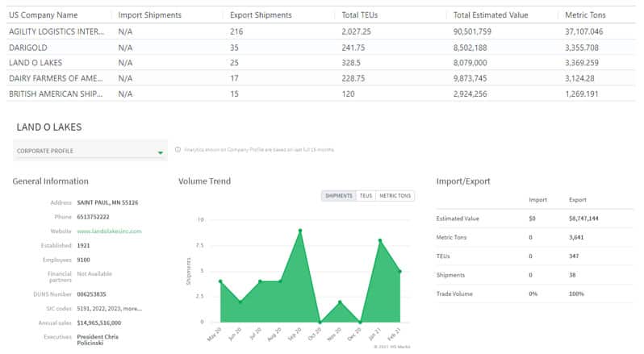Click the info icon beside analytics note
The height and width of the screenshot is (354, 644).
(x=178, y=150)
